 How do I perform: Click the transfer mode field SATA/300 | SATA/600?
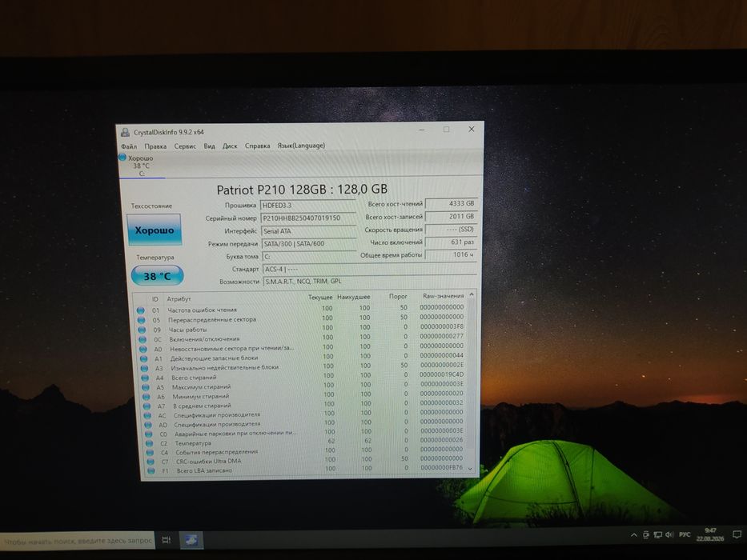click(x=309, y=243)
